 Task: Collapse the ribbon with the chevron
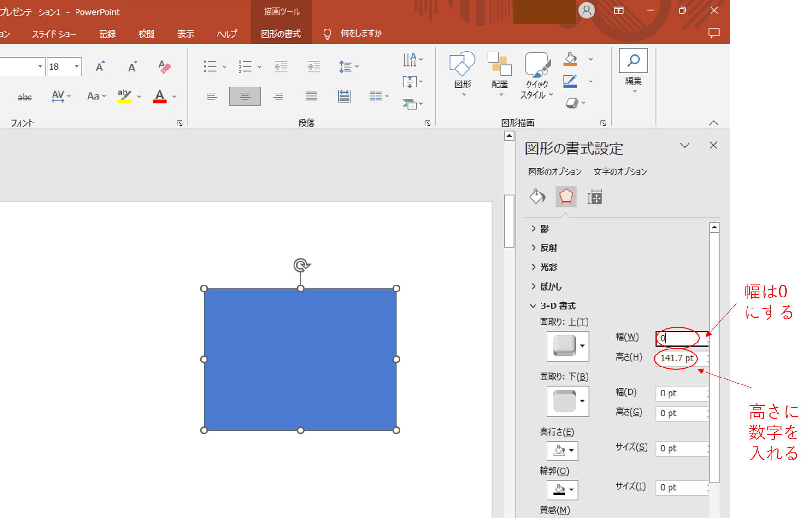pos(713,123)
